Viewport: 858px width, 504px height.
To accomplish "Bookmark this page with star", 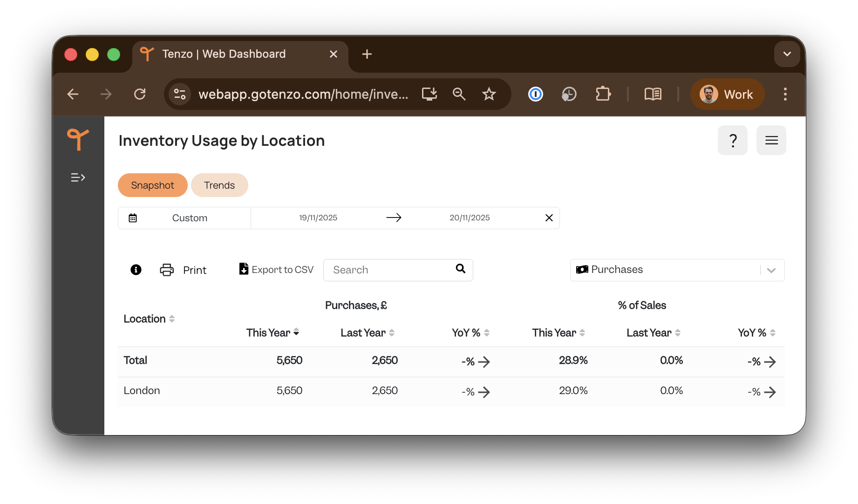I will click(489, 94).
